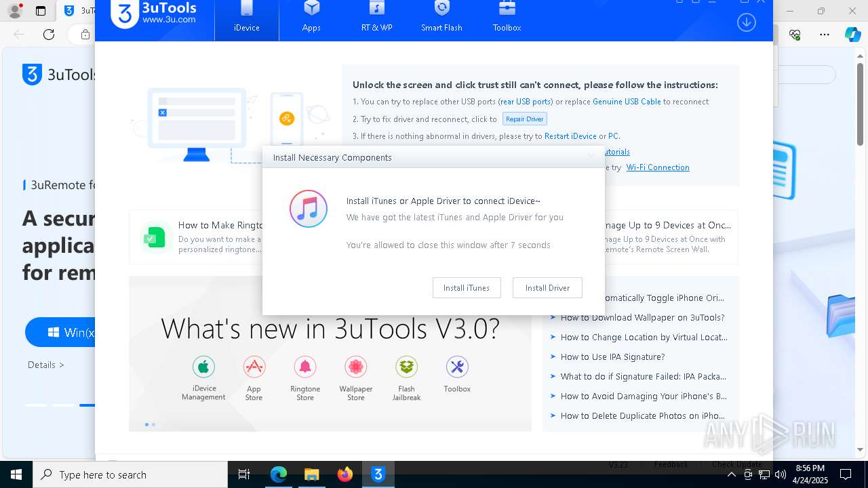Screen dimensions: 868x488
Task: Open the RT & WP tab
Action: tap(376, 19)
